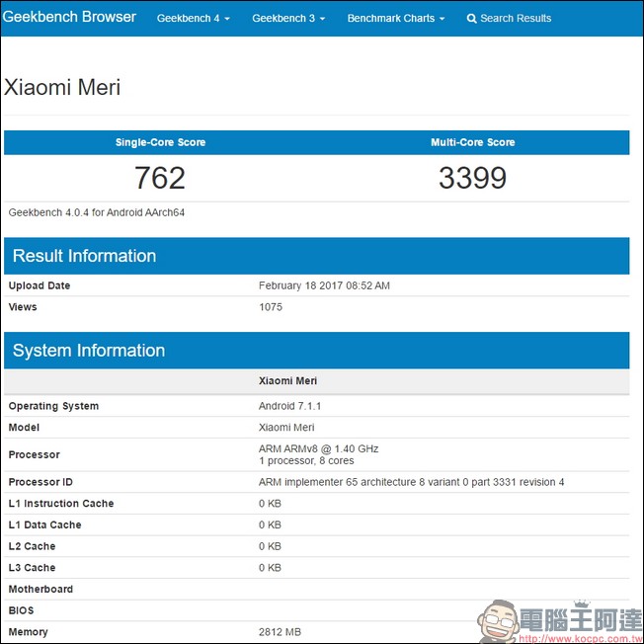The width and height of the screenshot is (644, 644).
Task: Open the Benchmark Charts dropdown
Action: (x=395, y=19)
